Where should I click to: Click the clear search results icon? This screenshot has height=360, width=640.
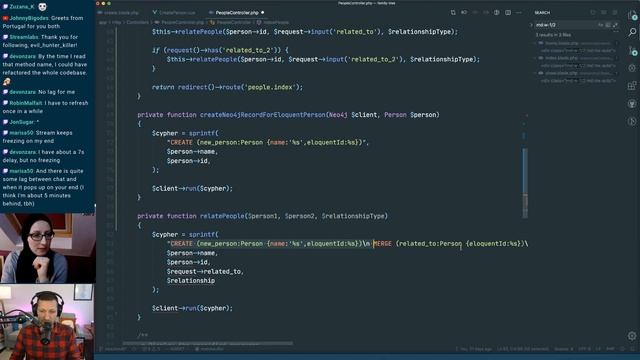(604, 13)
